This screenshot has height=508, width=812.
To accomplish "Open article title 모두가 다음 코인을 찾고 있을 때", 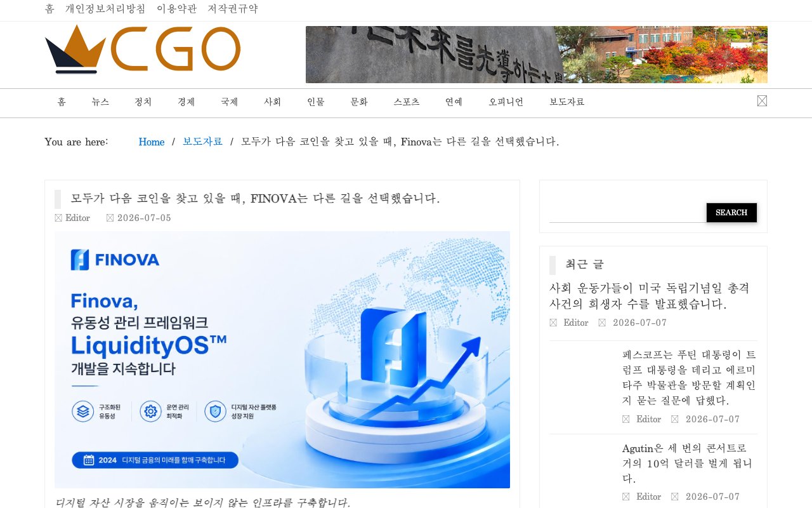I will tap(255, 199).
